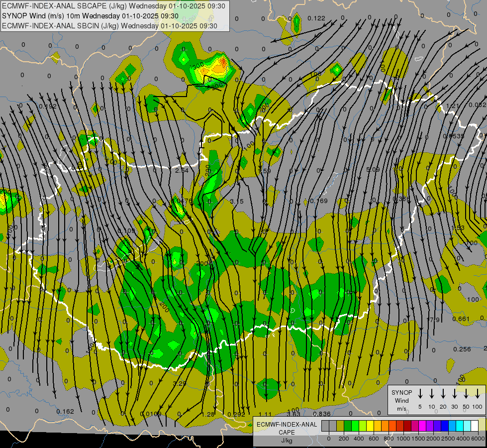This screenshot has width=487, height=448.
Task: Click the '800' tick on CAPE legend
Action: 389,439
